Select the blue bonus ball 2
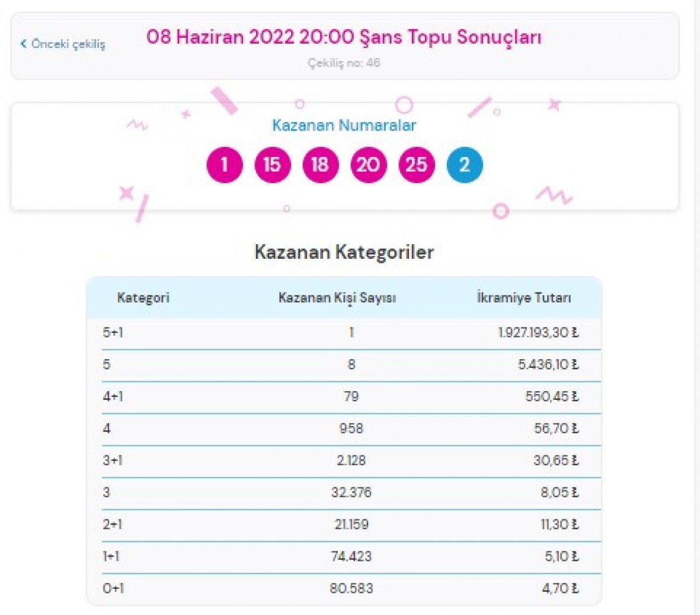The height and width of the screenshot is (615, 700). [464, 164]
